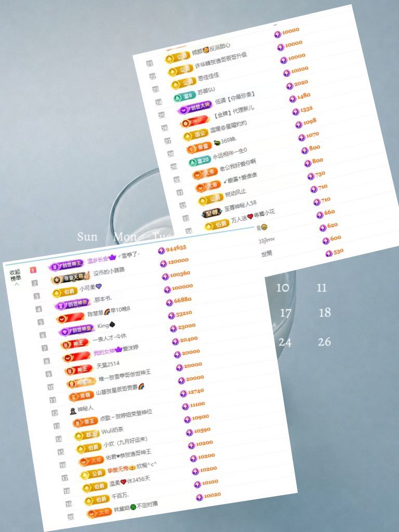Open user 温岁长安 profile name
The image size is (399, 532).
(98, 260)
